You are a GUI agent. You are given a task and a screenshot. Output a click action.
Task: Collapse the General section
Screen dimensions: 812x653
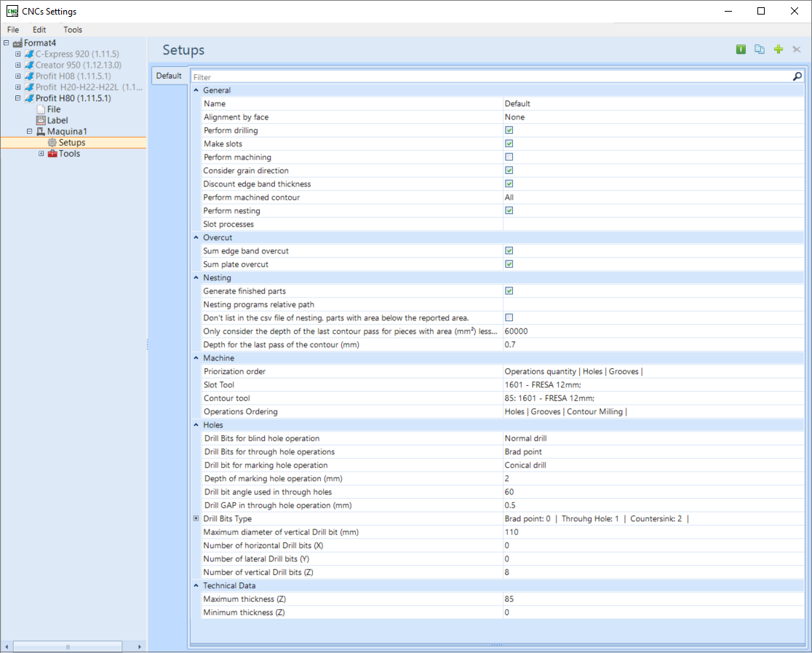pyautogui.click(x=196, y=90)
